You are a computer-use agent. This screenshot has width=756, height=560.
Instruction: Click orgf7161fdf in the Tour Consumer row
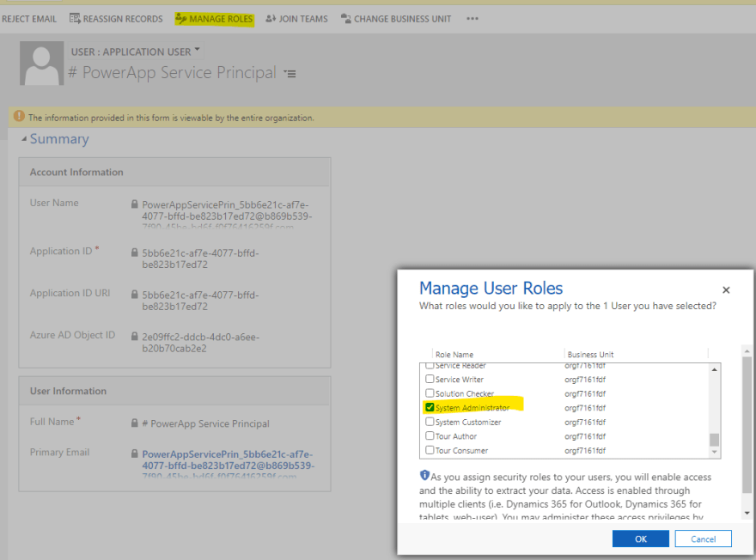tap(585, 451)
